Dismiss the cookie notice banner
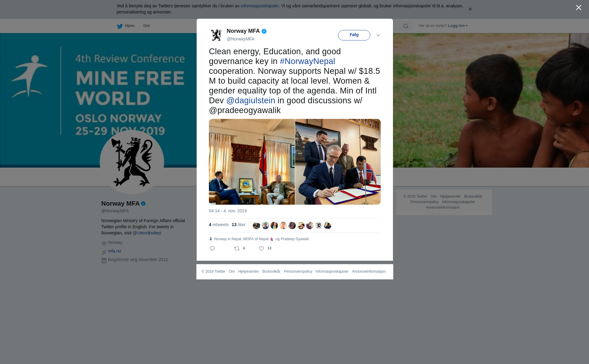 click(470, 9)
